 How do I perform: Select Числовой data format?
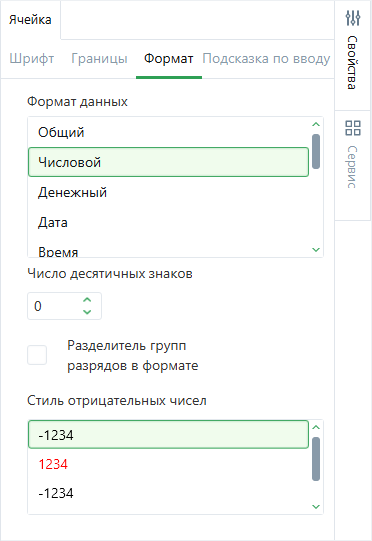coord(168,162)
